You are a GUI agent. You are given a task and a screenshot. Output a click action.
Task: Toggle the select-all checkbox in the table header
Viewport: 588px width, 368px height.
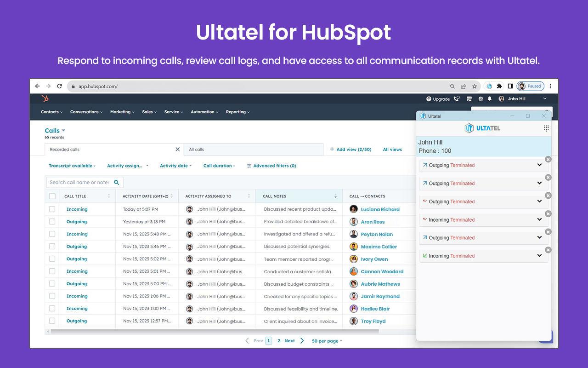coord(52,196)
